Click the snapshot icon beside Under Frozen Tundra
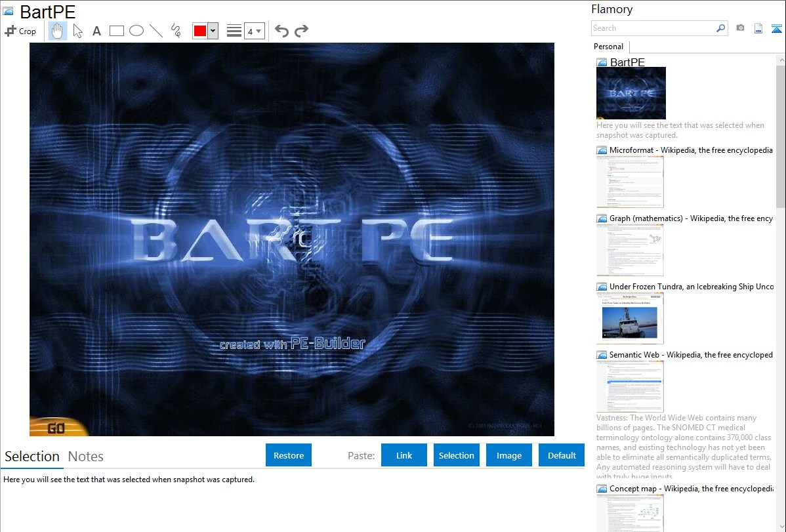Viewport: 786px width, 532px height. pyautogui.click(x=602, y=287)
